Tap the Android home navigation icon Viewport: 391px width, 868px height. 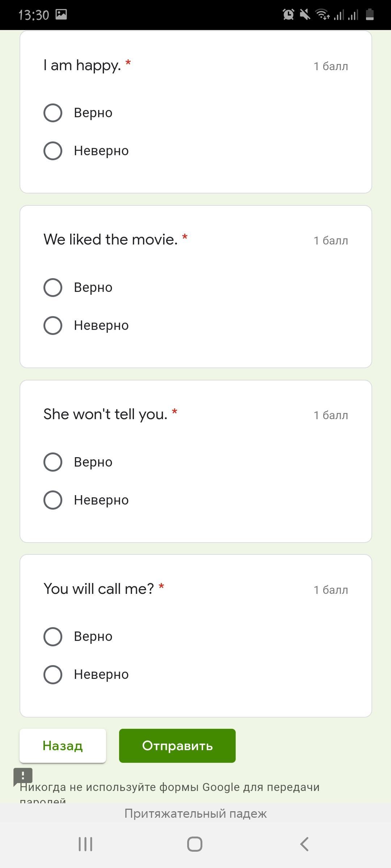pyautogui.click(x=195, y=844)
